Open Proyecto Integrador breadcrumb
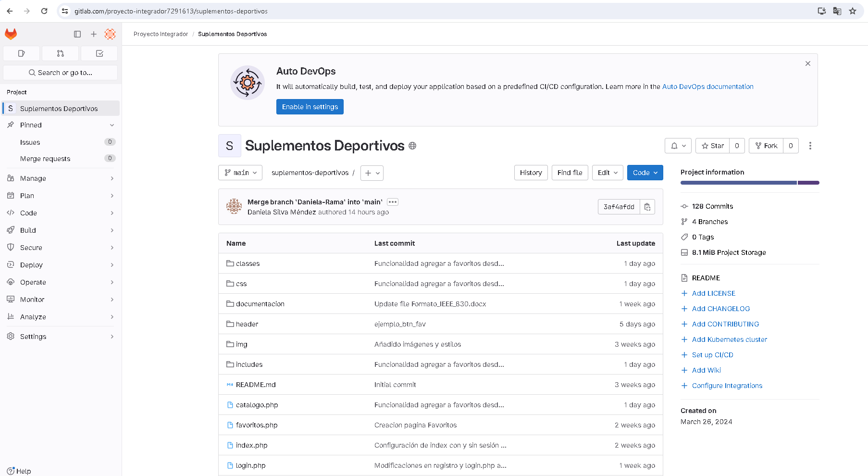 tap(161, 34)
